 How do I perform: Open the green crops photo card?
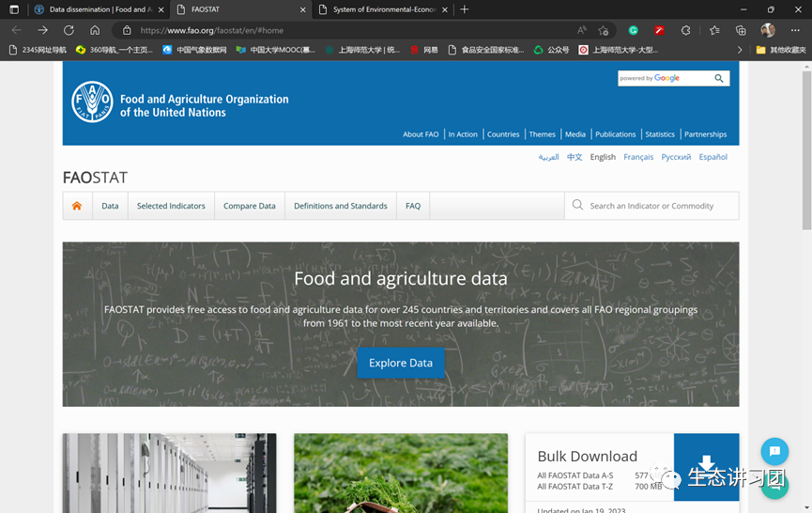401,474
